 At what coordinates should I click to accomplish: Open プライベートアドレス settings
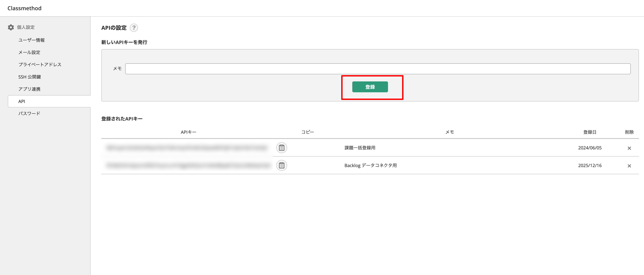coord(40,64)
